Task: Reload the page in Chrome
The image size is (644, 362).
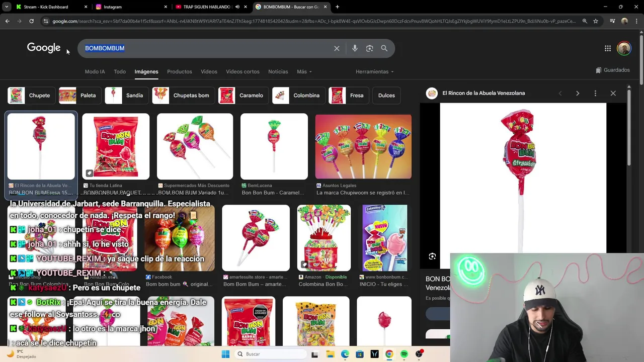Action: (31, 21)
